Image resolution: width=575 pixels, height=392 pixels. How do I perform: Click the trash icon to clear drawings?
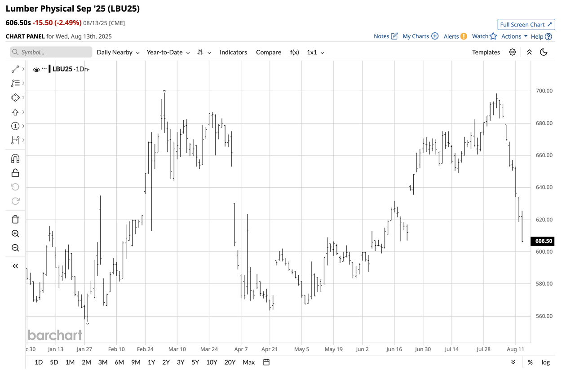click(x=15, y=219)
